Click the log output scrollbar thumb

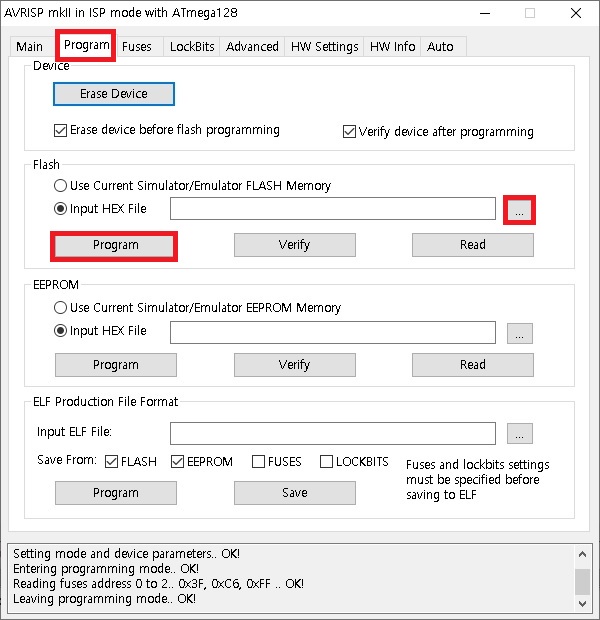582,582
